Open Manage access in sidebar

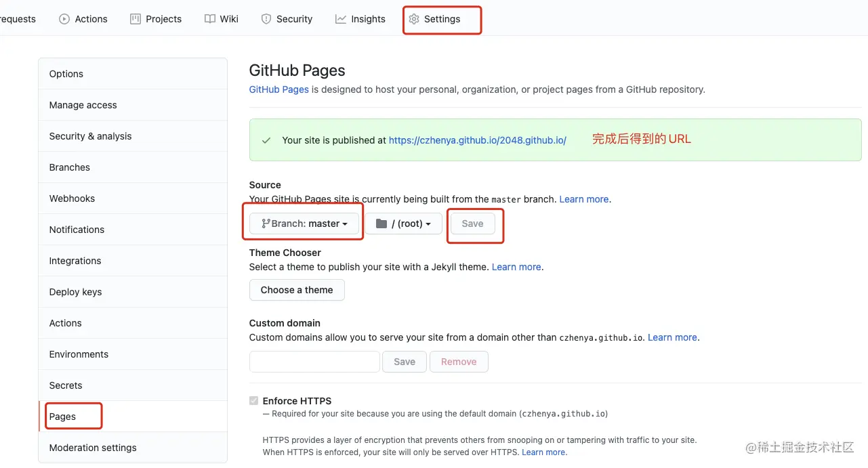(133, 105)
